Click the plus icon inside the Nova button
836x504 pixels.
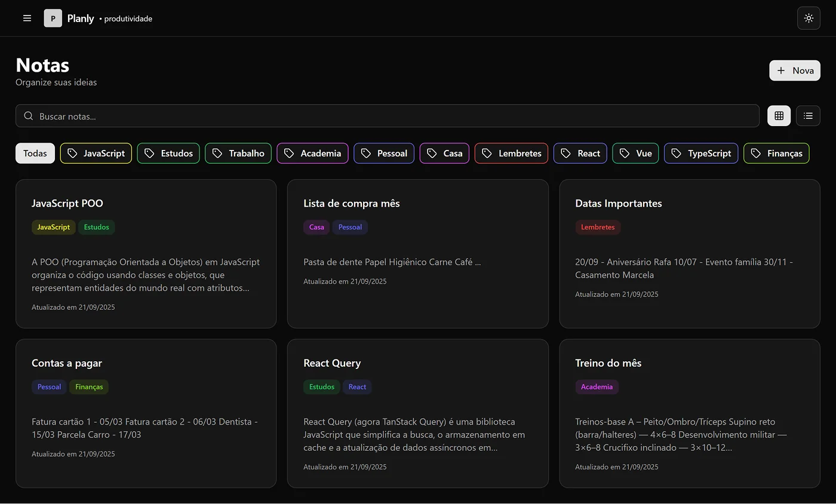pyautogui.click(x=780, y=70)
